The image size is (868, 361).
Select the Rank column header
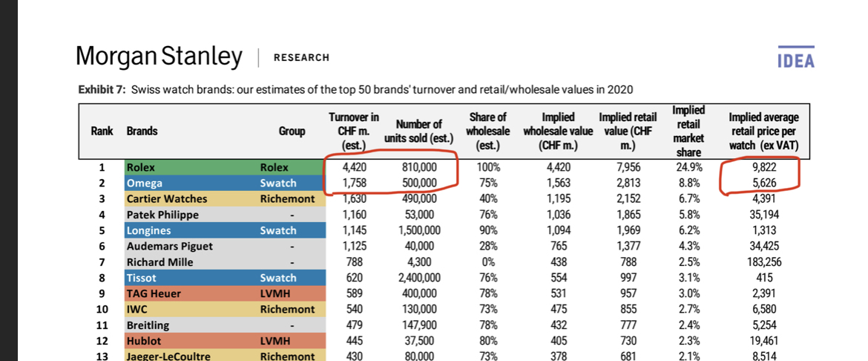click(x=102, y=131)
